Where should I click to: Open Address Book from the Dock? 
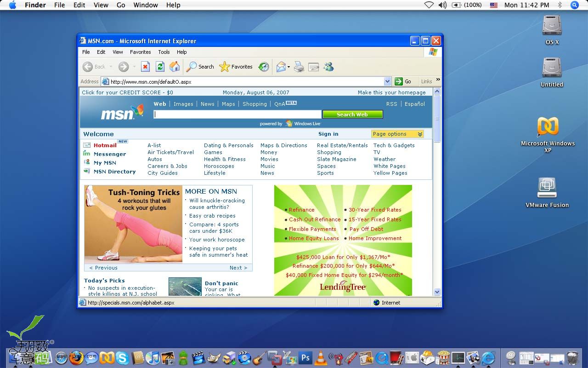tap(137, 357)
